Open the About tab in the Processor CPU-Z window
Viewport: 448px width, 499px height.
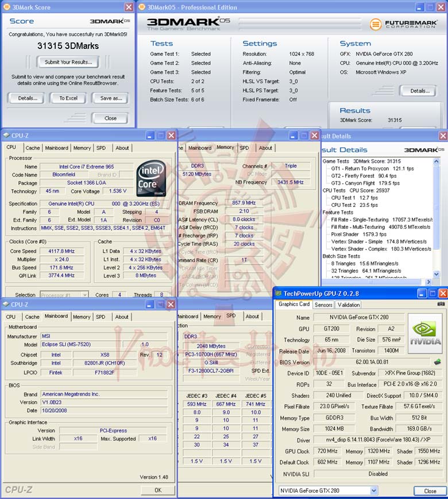tap(122, 148)
